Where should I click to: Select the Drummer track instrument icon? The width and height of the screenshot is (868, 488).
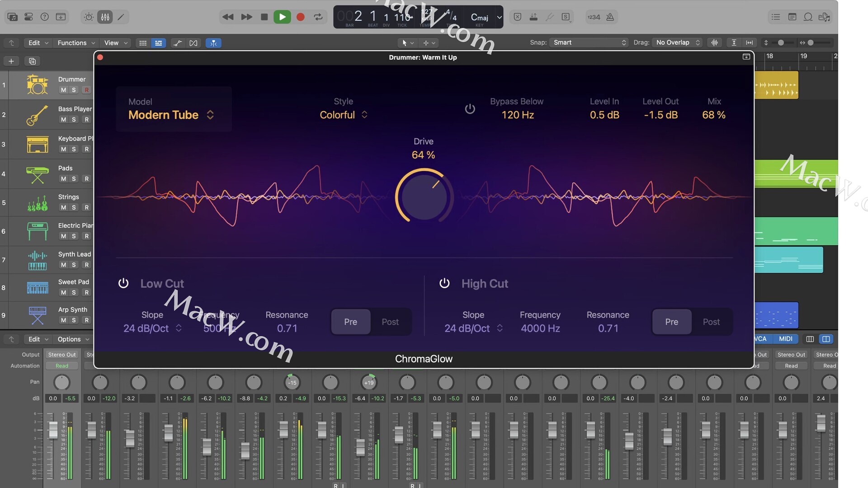(37, 84)
